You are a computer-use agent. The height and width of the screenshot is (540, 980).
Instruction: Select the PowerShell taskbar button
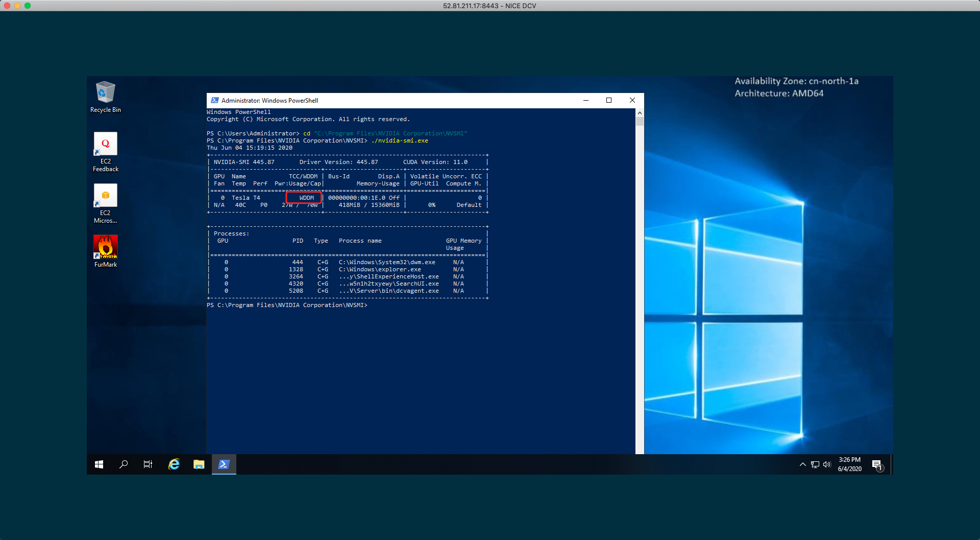coord(224,464)
